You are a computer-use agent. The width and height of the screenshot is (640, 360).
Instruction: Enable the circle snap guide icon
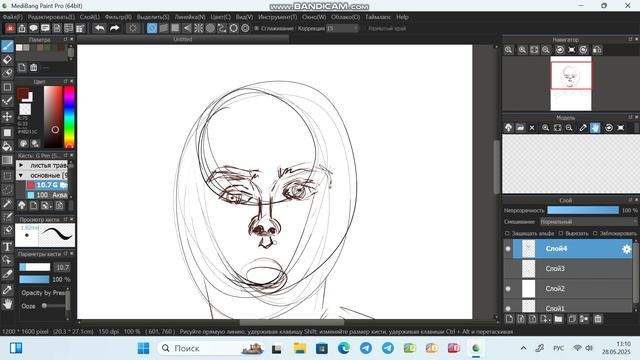(x=210, y=28)
